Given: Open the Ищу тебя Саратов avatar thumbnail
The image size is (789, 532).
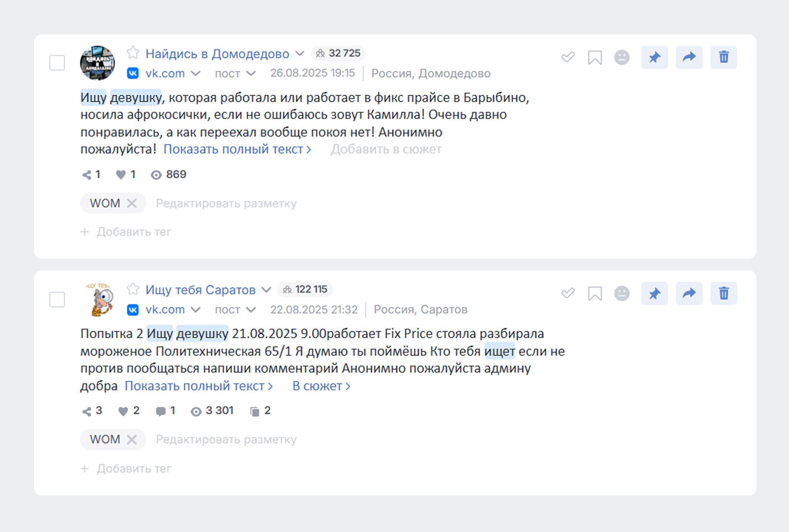Looking at the screenshot, I should 99,300.
